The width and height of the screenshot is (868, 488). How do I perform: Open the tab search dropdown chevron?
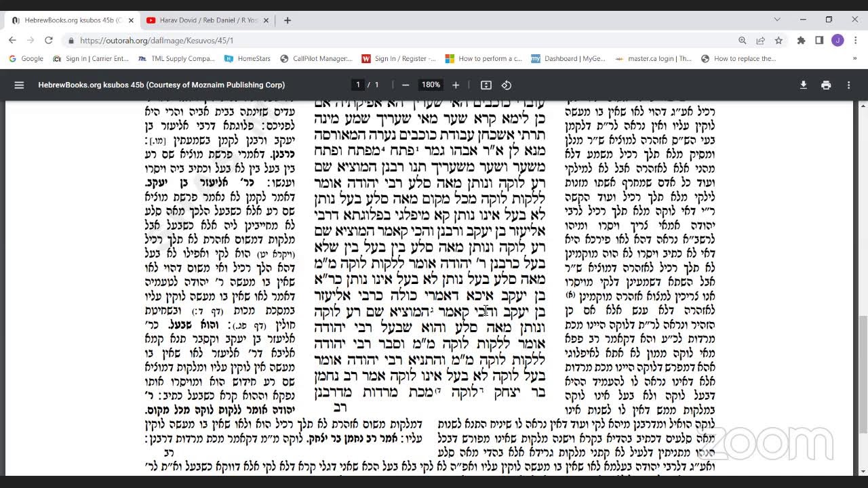coord(777,20)
